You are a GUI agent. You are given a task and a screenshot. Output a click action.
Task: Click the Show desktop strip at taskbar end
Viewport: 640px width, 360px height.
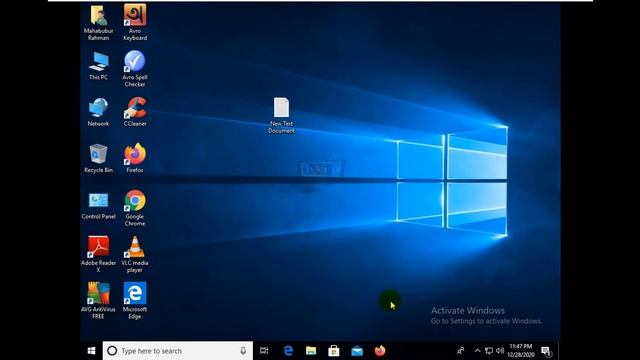point(559,351)
